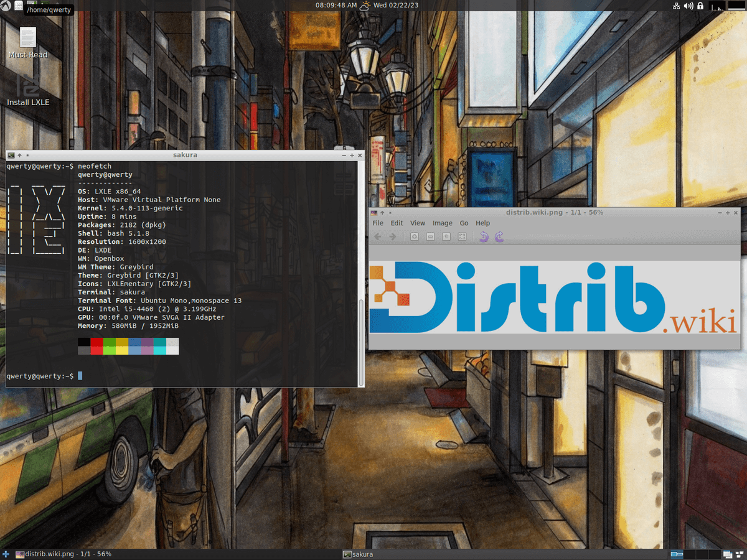The image size is (747, 560).
Task: Show image at normal size
Action: [x=446, y=236]
